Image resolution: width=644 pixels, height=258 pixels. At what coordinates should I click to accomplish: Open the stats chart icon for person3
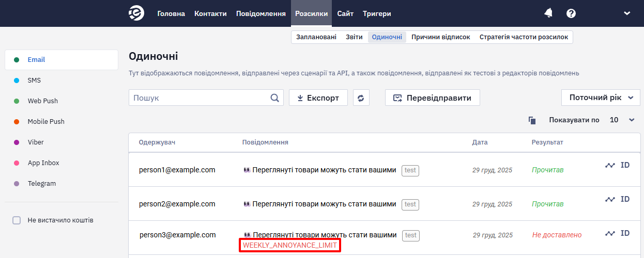(610, 233)
